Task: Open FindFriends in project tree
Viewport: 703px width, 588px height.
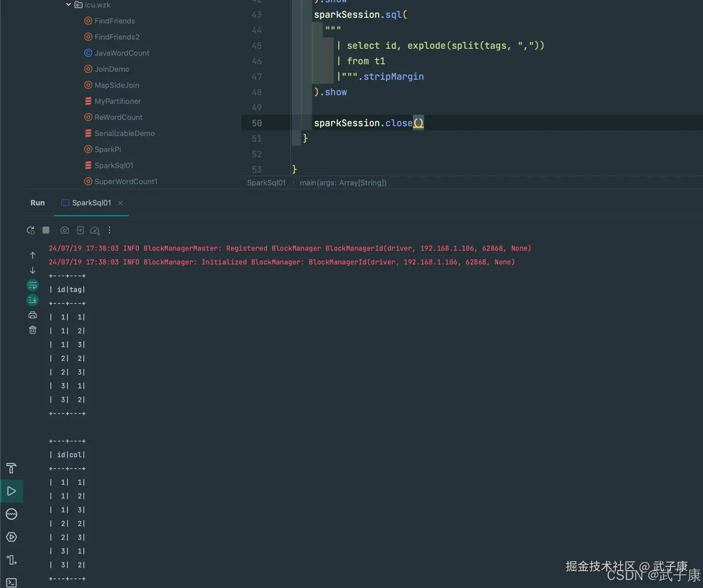Action: click(114, 21)
